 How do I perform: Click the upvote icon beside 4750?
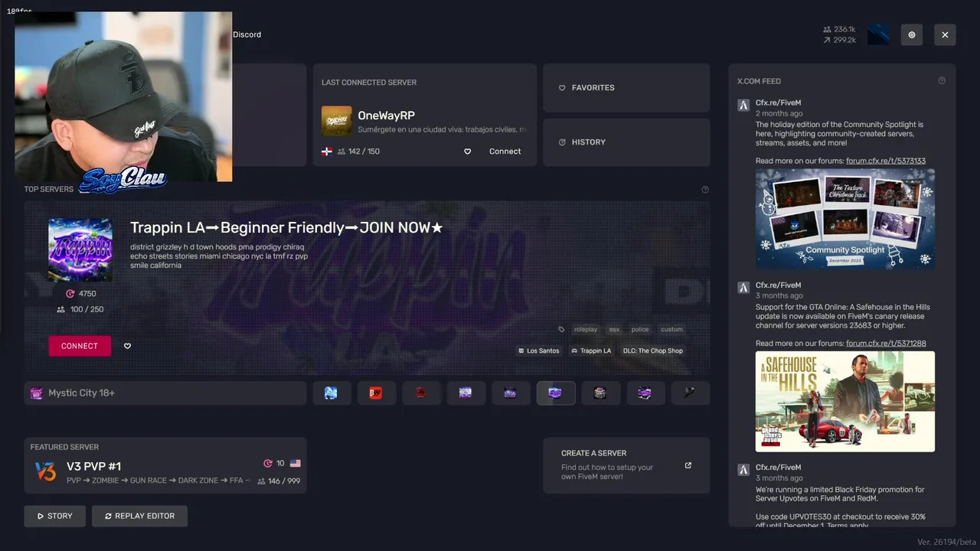pos(70,294)
